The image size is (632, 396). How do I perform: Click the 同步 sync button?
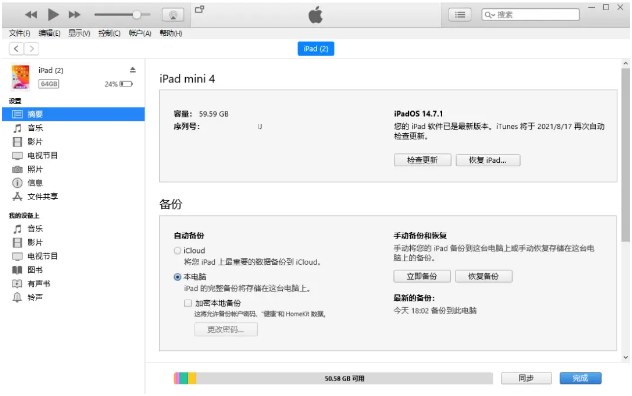click(526, 378)
